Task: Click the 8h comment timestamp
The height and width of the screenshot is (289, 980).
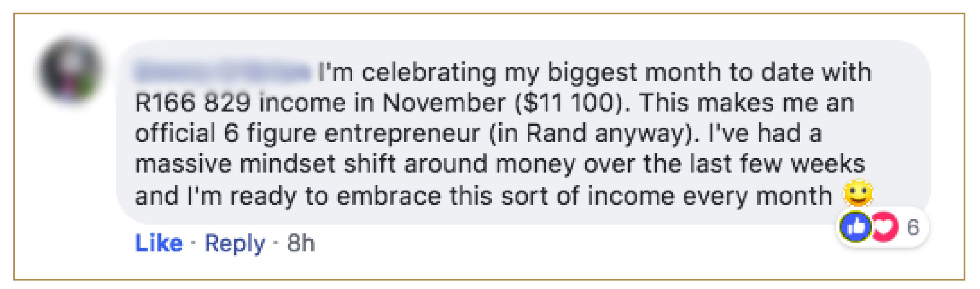Action: pos(301,243)
